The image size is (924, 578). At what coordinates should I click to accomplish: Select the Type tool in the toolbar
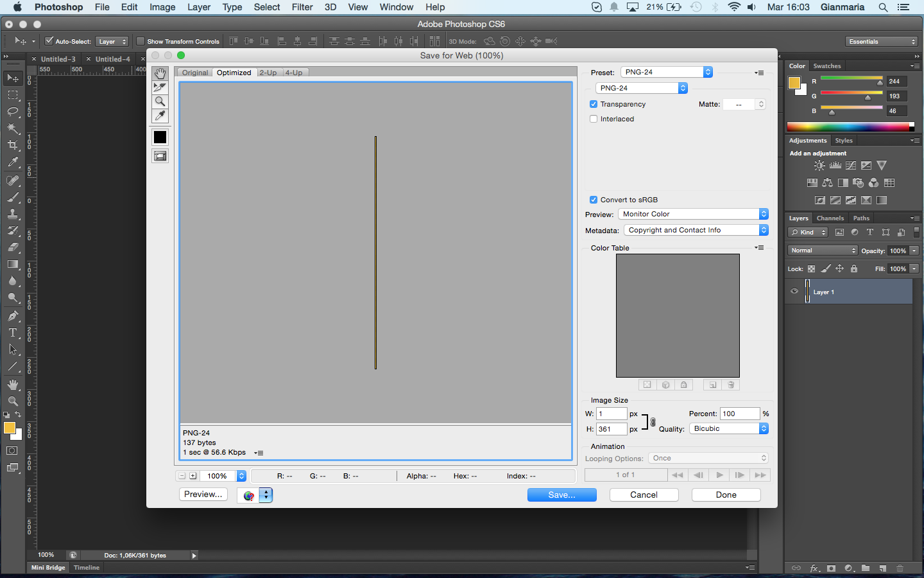click(x=12, y=333)
